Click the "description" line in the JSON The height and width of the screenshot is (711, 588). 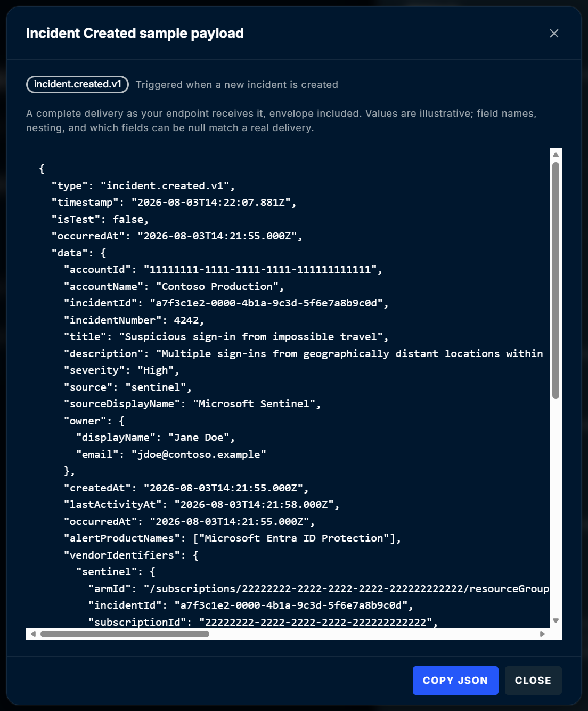[304, 353]
